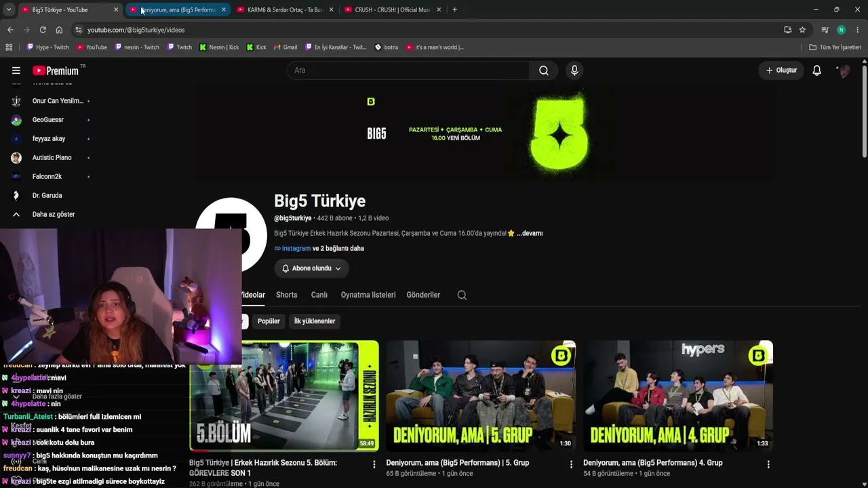The image size is (868, 488).
Task: Open the Nesrin | Kick bookmark
Action: (x=219, y=47)
